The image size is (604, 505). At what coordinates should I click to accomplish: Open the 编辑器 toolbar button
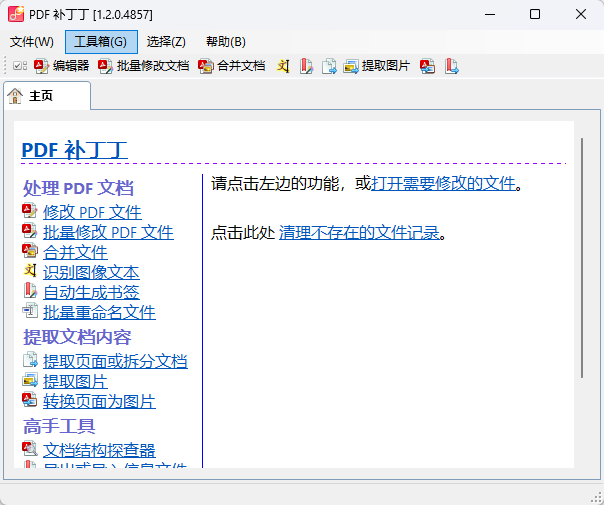61,66
